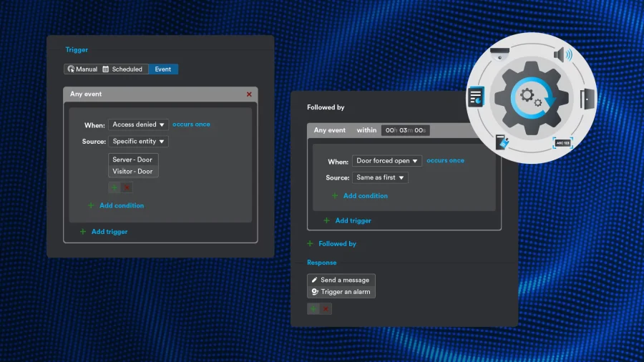Image resolution: width=644 pixels, height=362 pixels.
Task: Click the central automation gear icon
Action: [531, 97]
